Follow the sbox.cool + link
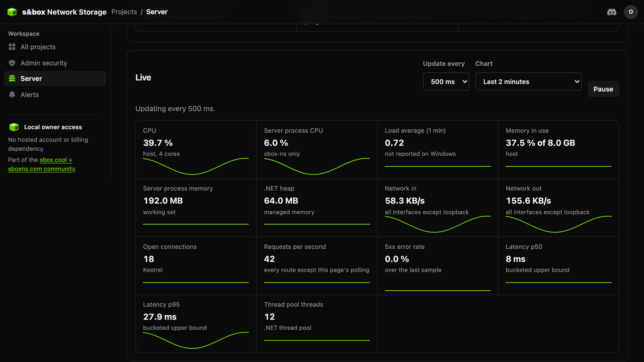This screenshot has height=362, width=644. [56, 160]
